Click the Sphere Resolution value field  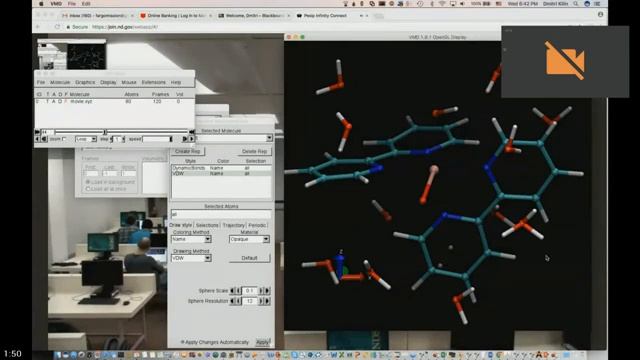(x=249, y=301)
